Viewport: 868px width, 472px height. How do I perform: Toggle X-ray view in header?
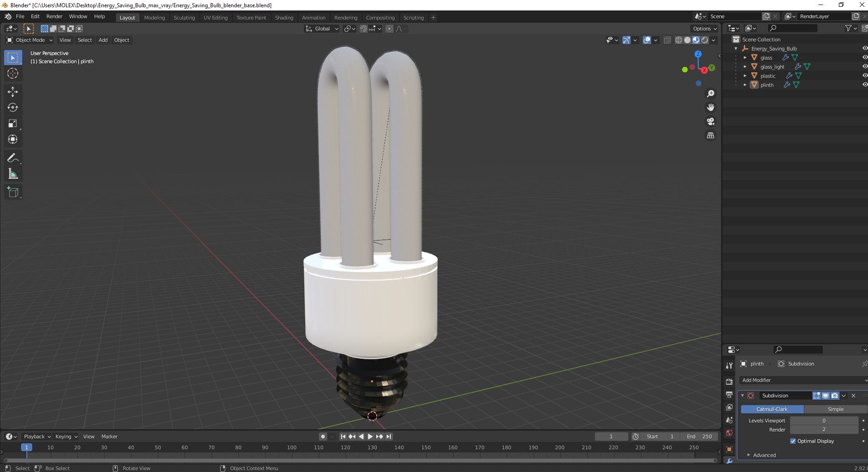click(667, 40)
